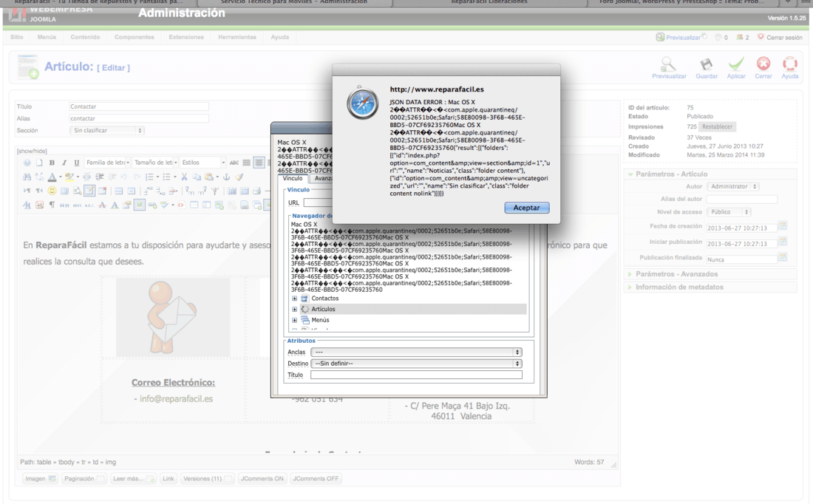The height and width of the screenshot is (504, 813).
Task: Open the Anclas dropdown
Action: click(x=416, y=352)
